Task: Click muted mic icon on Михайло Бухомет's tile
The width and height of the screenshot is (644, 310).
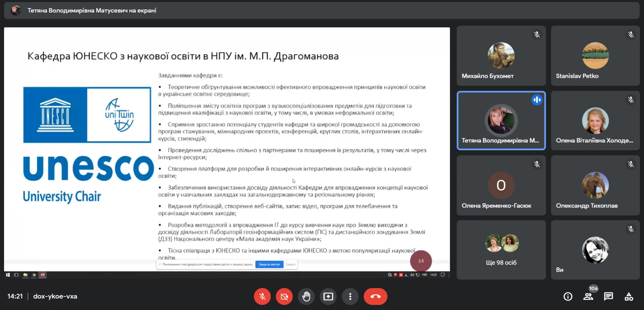Action: tap(537, 35)
